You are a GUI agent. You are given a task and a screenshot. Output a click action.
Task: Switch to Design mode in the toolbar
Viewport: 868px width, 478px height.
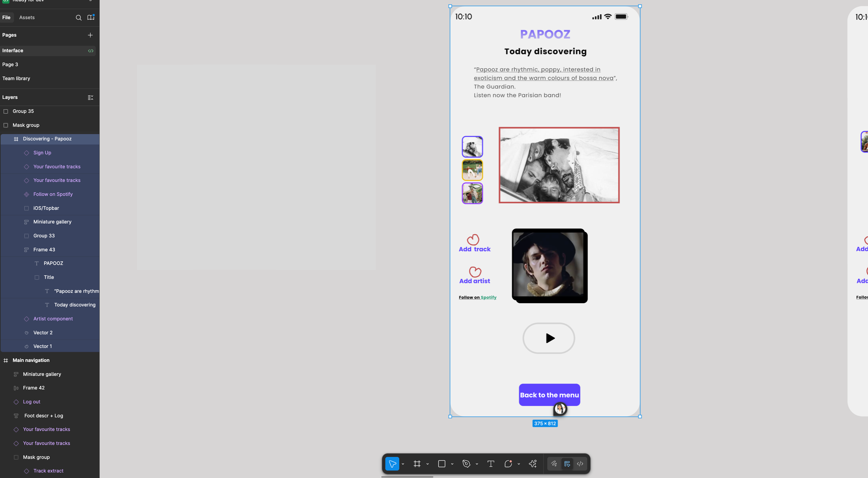(567, 464)
